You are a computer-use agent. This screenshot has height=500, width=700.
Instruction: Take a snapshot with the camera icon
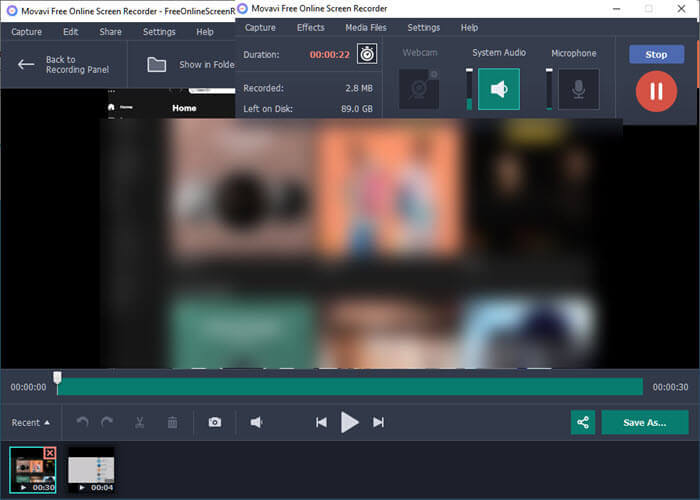pos(214,422)
